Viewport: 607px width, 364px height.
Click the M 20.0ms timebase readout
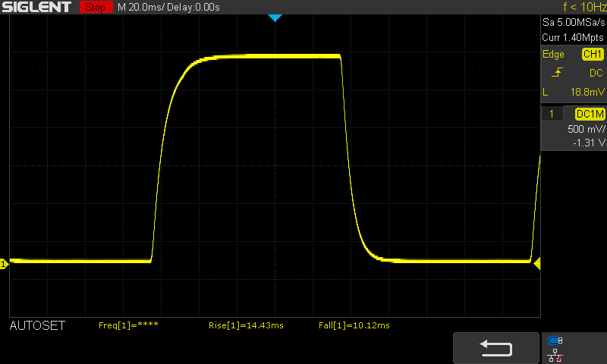pyautogui.click(x=141, y=7)
